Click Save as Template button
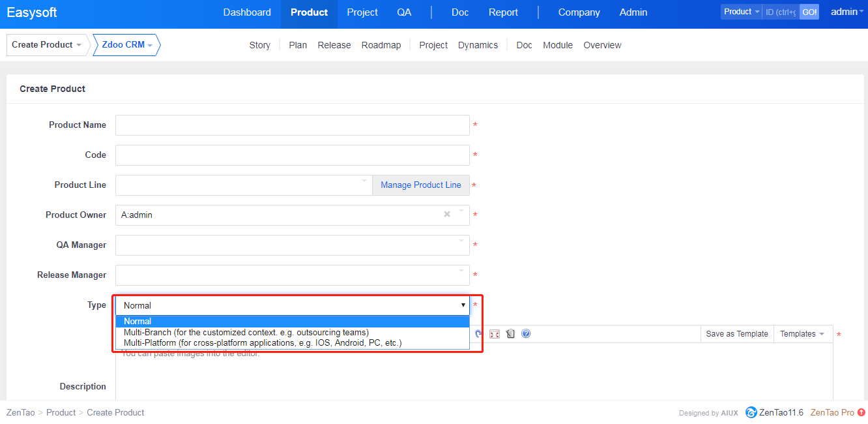868x424 pixels. click(x=737, y=334)
